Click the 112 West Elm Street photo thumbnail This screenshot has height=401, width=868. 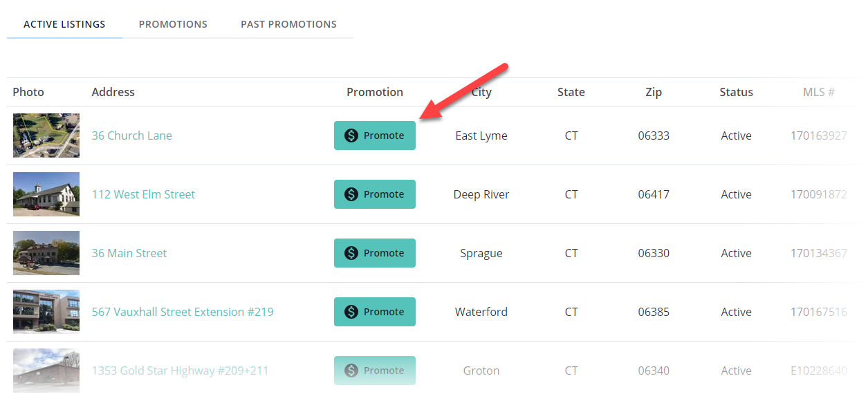pos(46,194)
